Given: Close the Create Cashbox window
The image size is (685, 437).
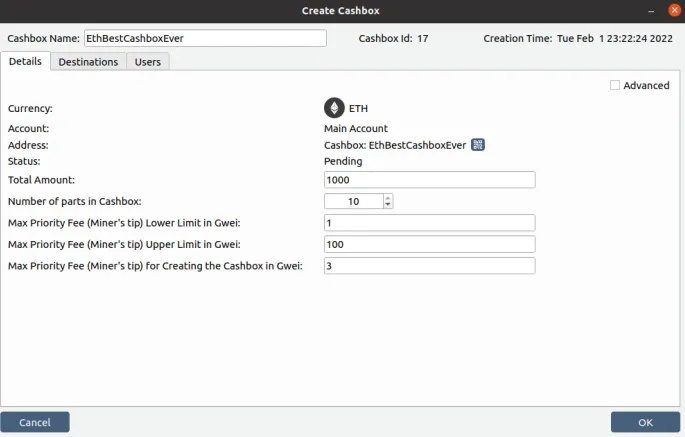Looking at the screenshot, I should (675, 10).
